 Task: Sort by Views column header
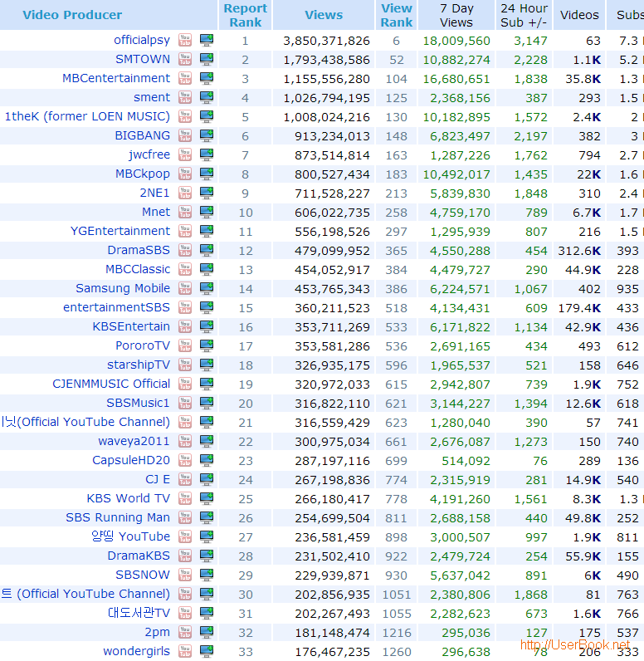pyautogui.click(x=324, y=15)
